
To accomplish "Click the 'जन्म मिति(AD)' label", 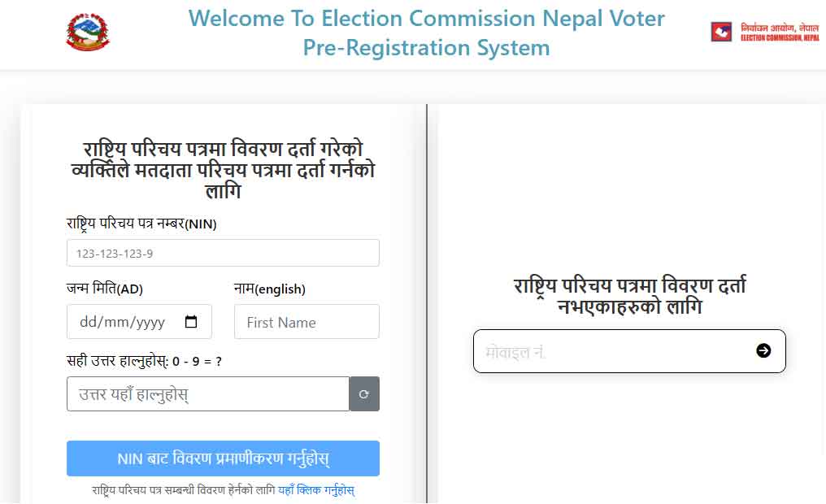I will click(105, 289).
